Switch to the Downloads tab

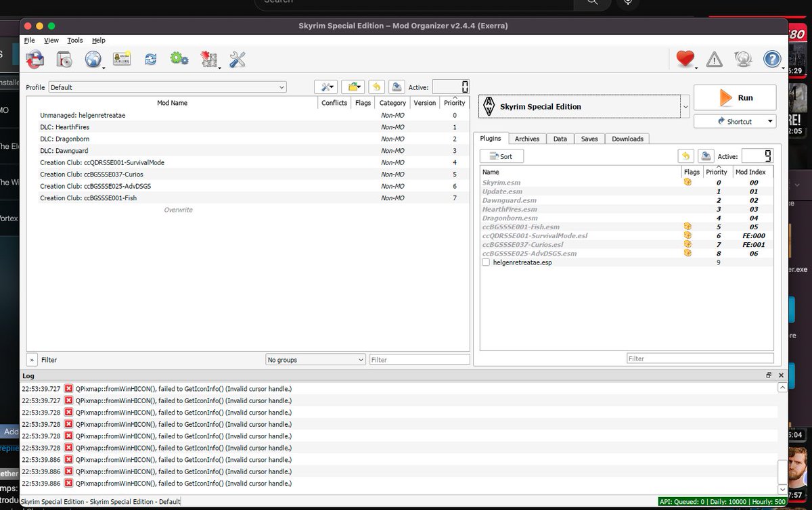[x=627, y=138]
